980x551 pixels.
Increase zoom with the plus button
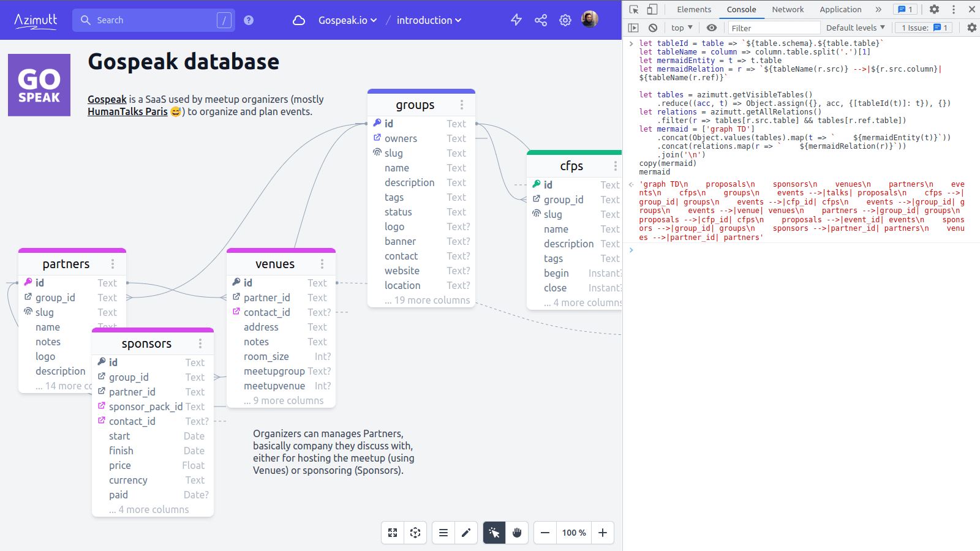[601, 533]
